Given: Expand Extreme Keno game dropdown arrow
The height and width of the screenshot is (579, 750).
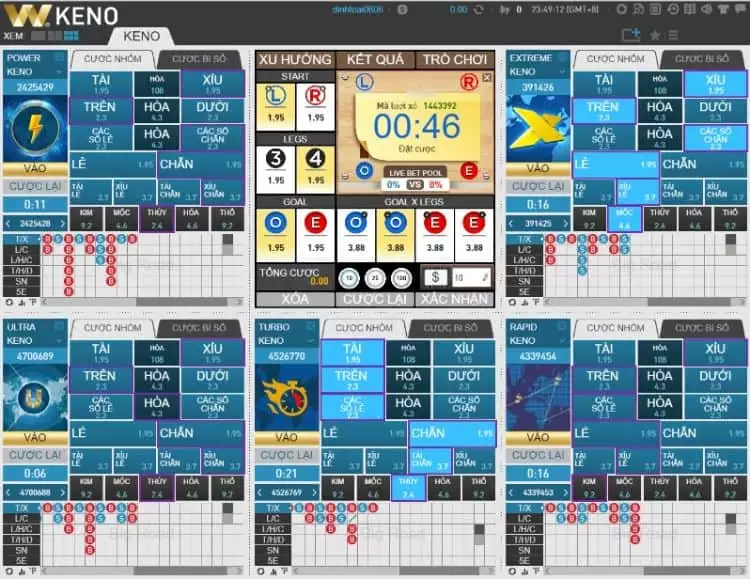Looking at the screenshot, I should [x=562, y=72].
